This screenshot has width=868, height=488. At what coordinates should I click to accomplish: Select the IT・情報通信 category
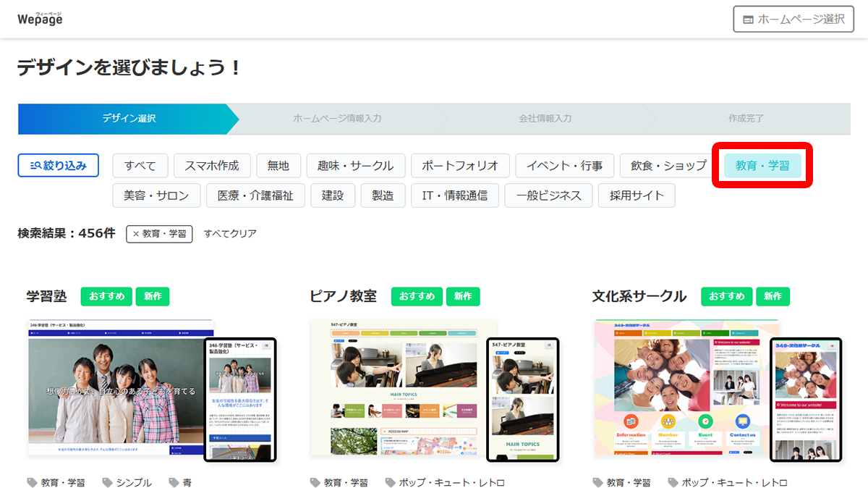[455, 195]
